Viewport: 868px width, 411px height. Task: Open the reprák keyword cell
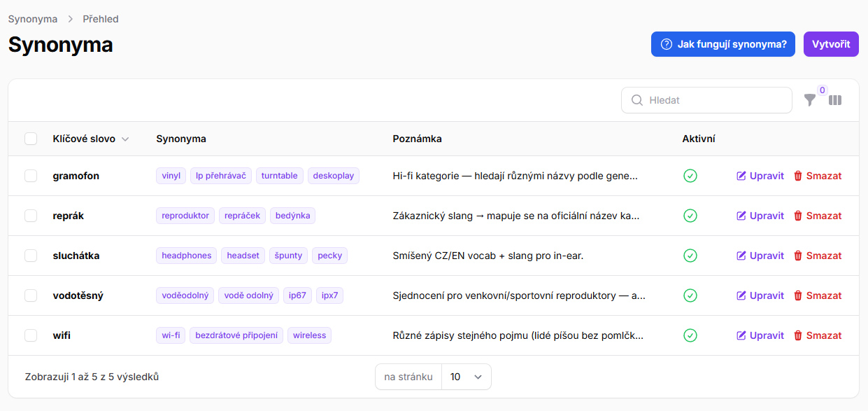[69, 216]
